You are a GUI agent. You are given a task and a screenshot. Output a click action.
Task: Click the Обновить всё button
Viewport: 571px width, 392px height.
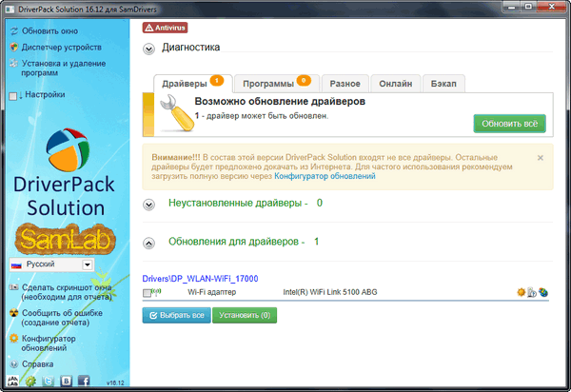click(x=509, y=124)
